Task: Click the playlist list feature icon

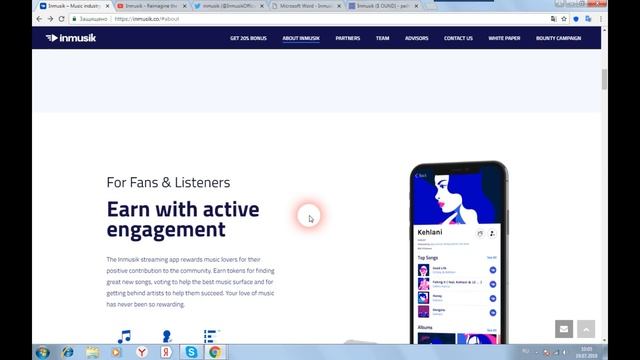Action: click(211, 336)
